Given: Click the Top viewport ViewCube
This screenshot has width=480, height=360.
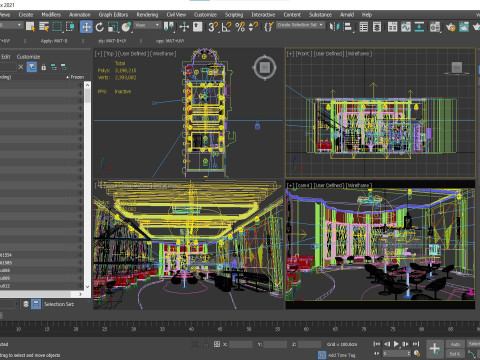Looking at the screenshot, I should (x=265, y=68).
